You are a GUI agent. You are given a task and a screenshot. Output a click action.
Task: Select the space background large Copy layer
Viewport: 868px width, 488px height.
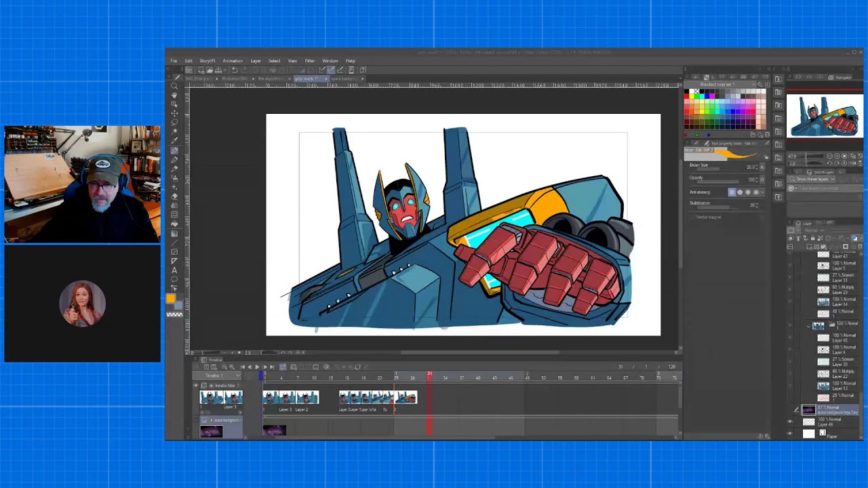pyautogui.click(x=829, y=409)
